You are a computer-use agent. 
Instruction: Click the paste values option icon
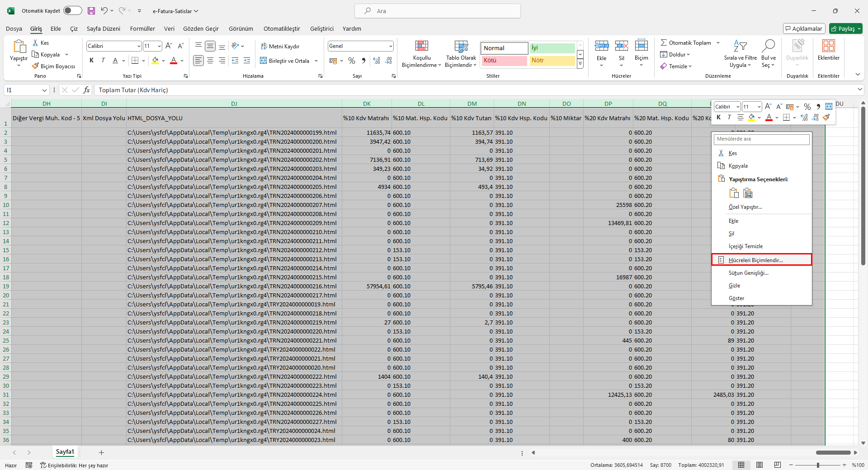[748, 193]
